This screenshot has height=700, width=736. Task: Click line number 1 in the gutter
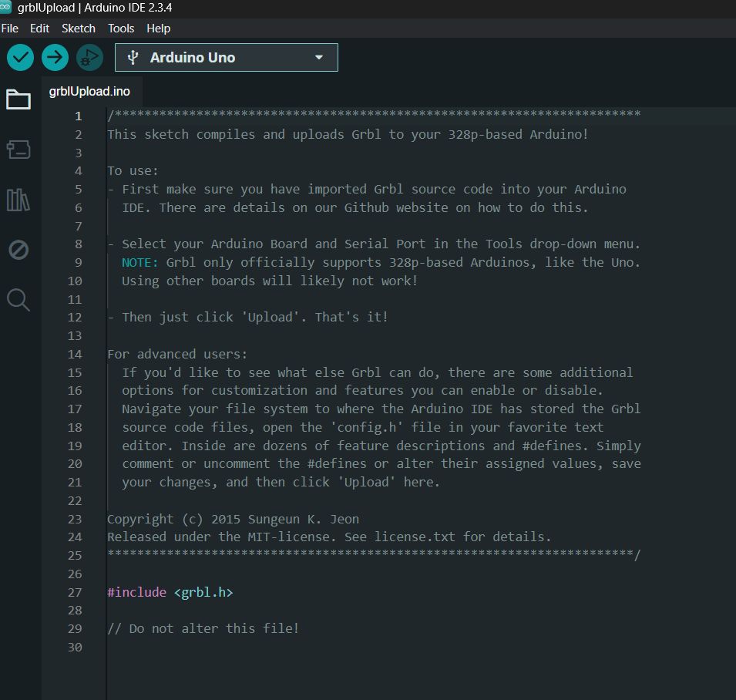click(x=79, y=116)
